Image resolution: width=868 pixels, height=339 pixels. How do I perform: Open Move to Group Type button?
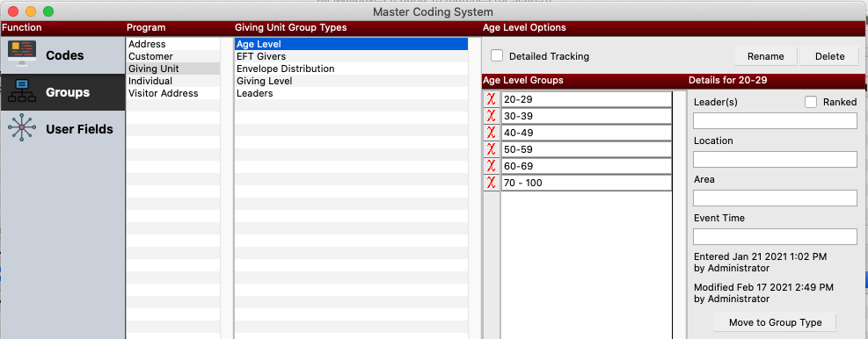pyautogui.click(x=775, y=322)
